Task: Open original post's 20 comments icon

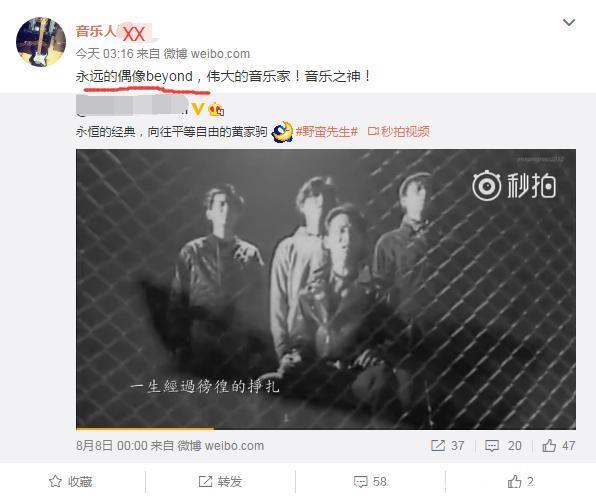Action: (503, 446)
